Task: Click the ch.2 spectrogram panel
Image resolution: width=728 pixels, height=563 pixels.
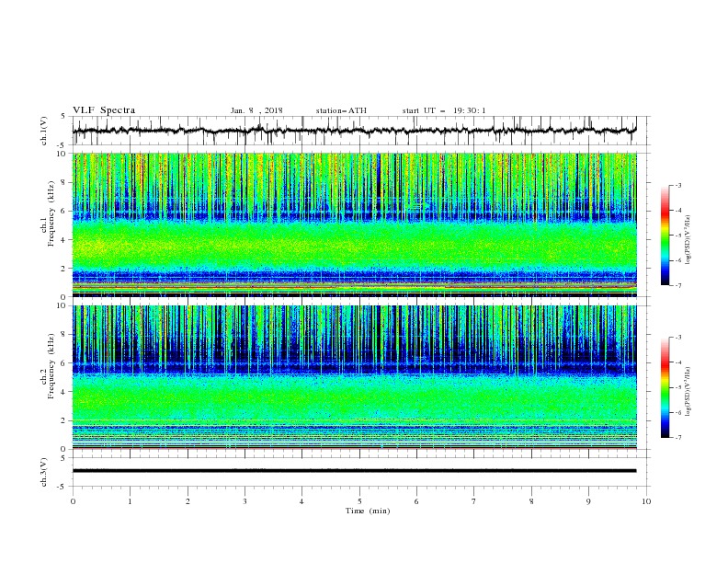Action: tap(355, 377)
